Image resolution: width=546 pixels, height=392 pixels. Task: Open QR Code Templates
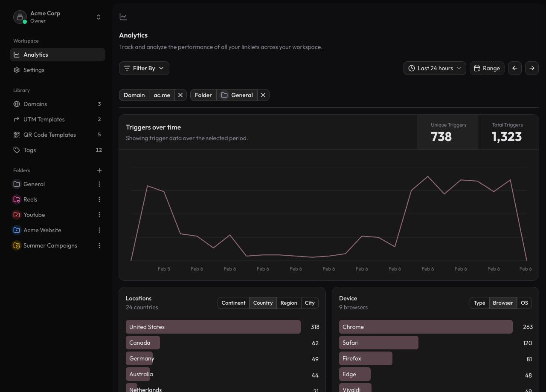(x=50, y=134)
